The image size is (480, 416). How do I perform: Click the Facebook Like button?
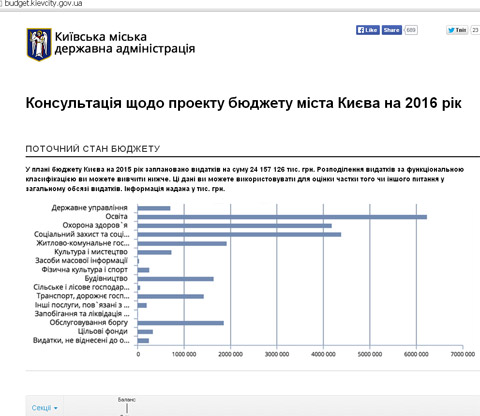(368, 30)
